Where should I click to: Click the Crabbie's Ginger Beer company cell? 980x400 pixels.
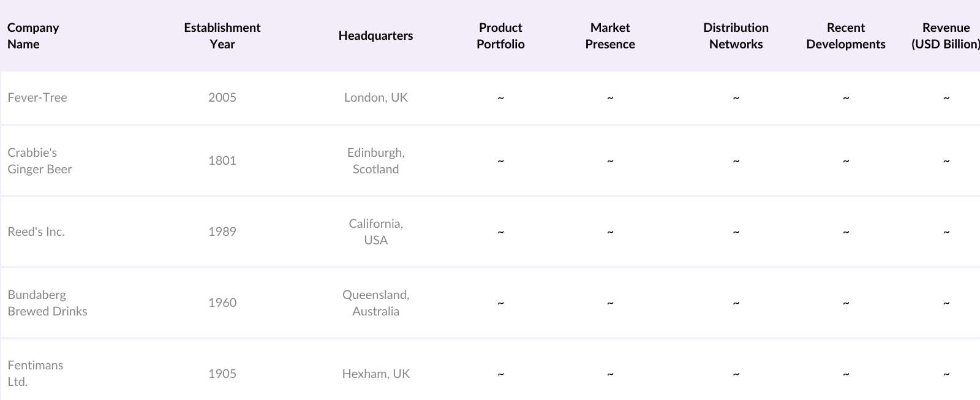pyautogui.click(x=40, y=160)
